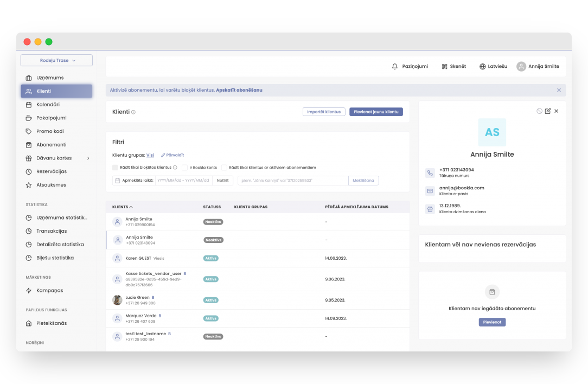Enable Rādīt tikai bloķētos klientus checkbox
Viewport: 588px width, 384px height.
click(115, 168)
